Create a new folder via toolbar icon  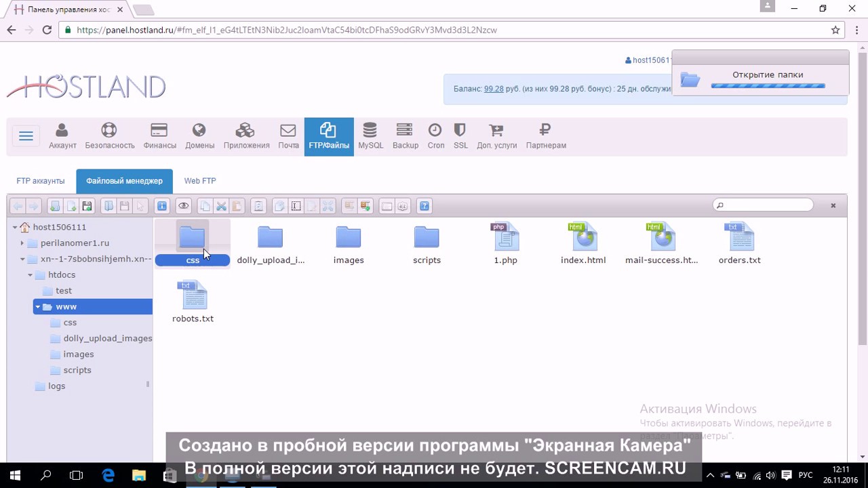55,206
